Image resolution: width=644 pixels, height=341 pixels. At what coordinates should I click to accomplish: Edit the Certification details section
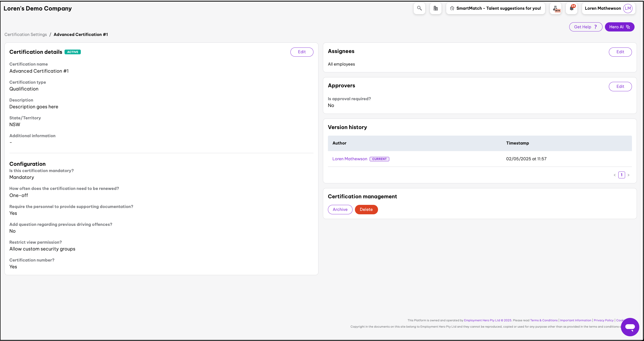(x=302, y=52)
